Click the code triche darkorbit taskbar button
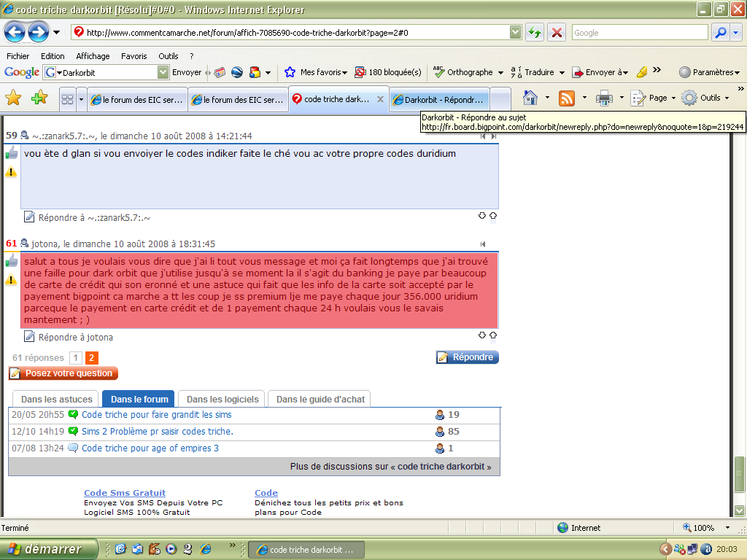 306,550
